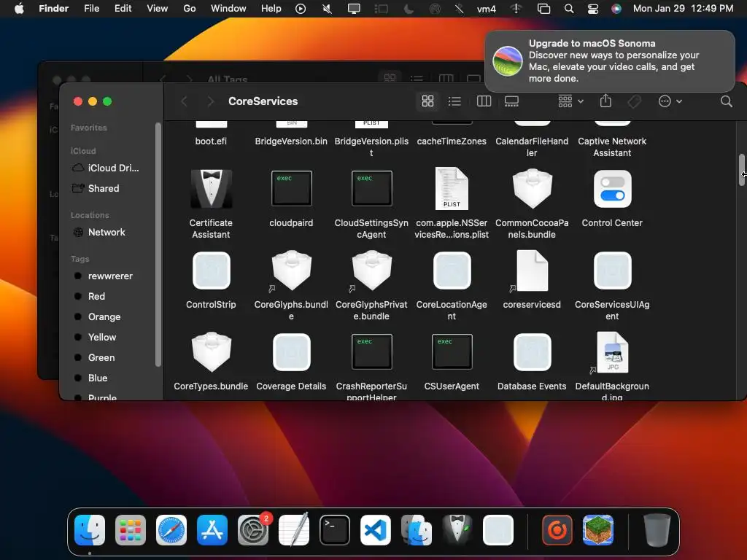Go forward with the right chevron button
This screenshot has height=560, width=747.
pos(210,101)
